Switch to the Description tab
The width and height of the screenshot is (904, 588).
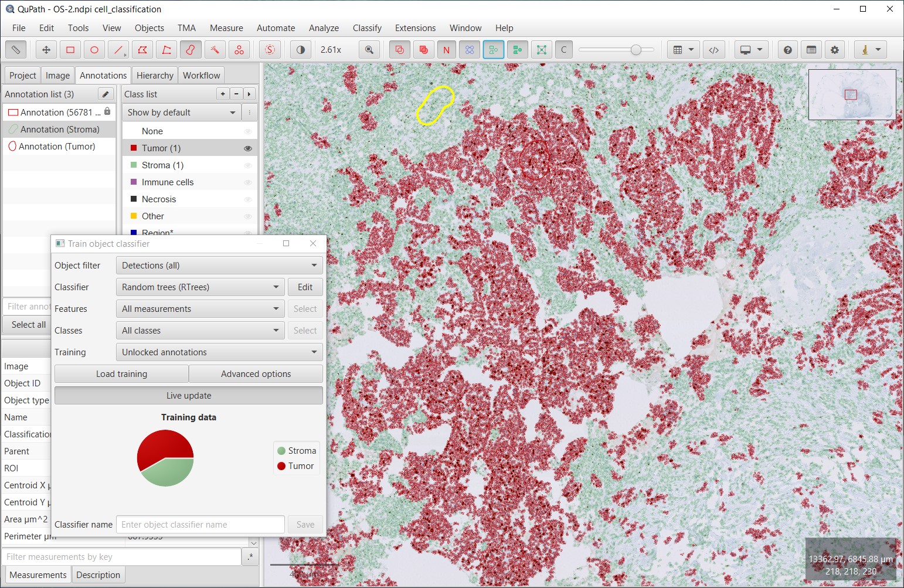point(98,575)
